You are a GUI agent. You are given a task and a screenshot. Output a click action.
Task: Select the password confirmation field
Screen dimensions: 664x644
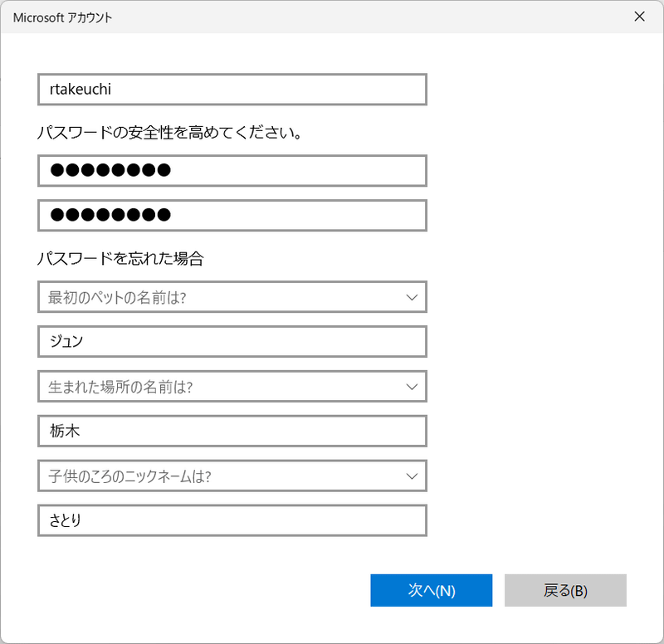point(231,215)
